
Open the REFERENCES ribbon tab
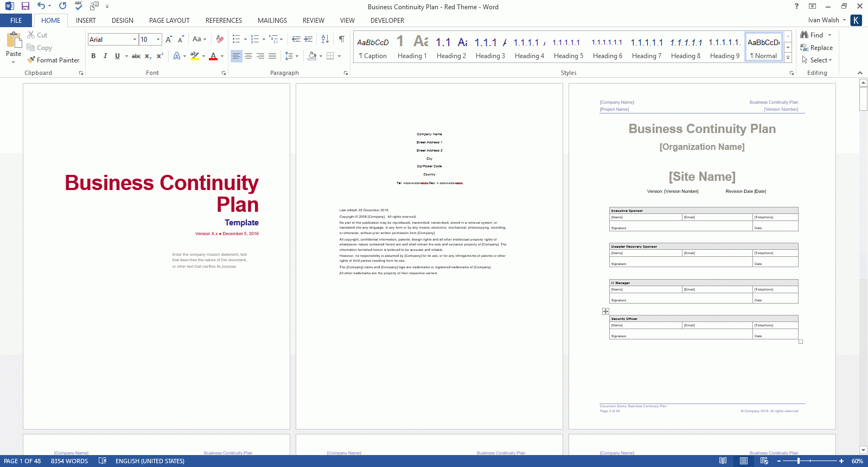pos(224,21)
